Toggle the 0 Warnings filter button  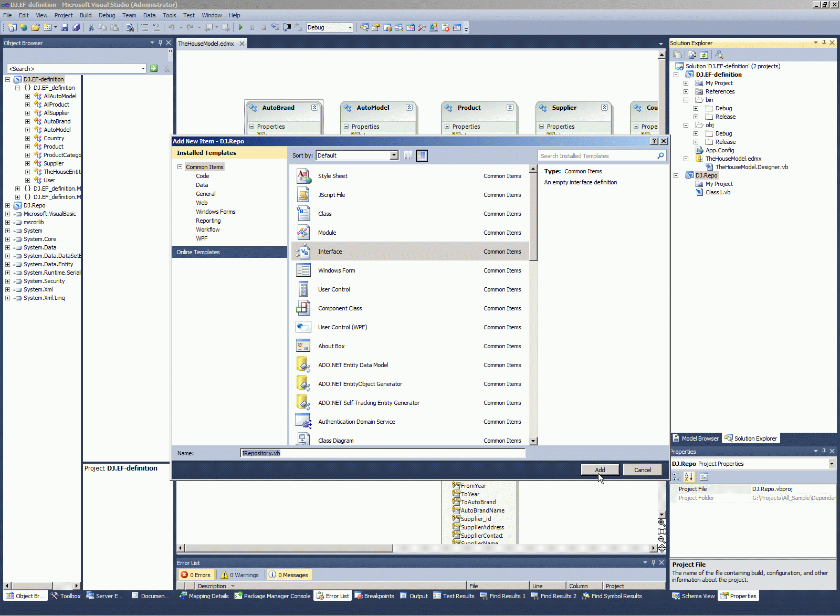click(x=239, y=575)
